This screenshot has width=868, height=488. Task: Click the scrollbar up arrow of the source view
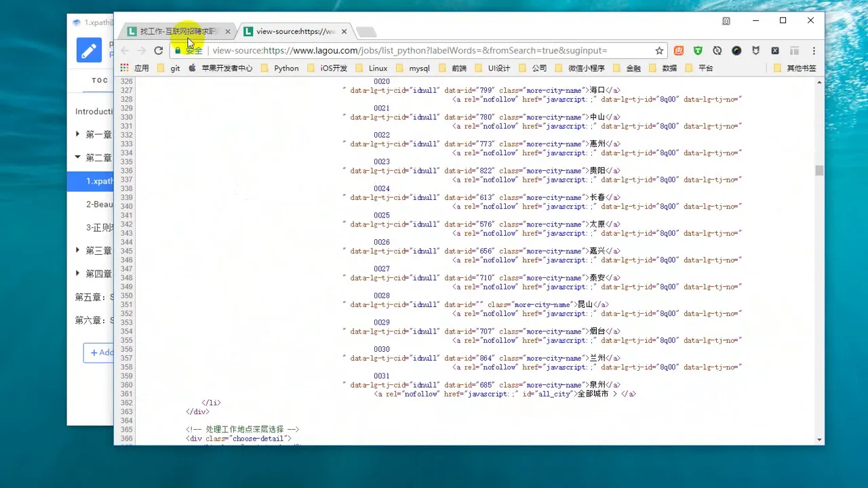[819, 82]
